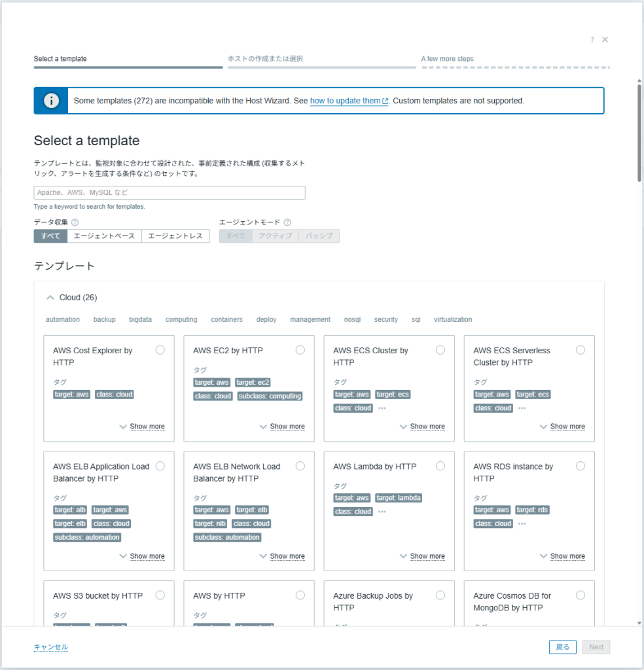Filter by the deploy subclass
Screen dimensions: 644x670
266,319
